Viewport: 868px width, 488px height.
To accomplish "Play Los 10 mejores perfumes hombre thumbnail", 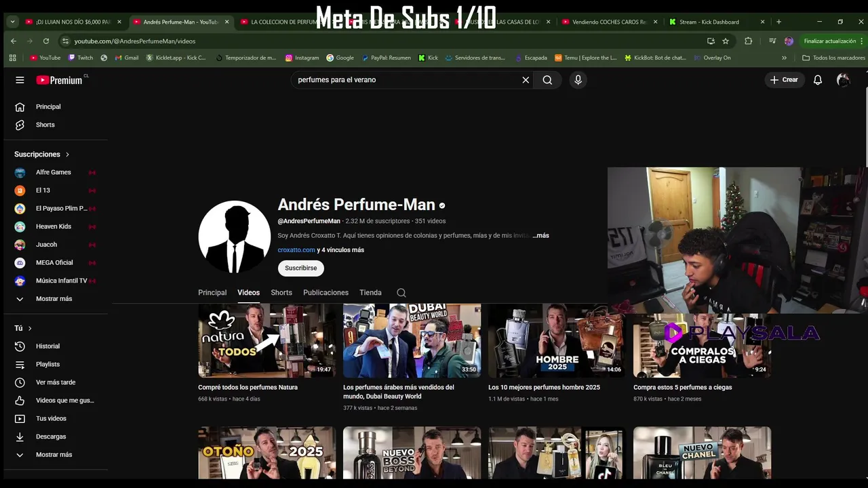I will 557,340.
